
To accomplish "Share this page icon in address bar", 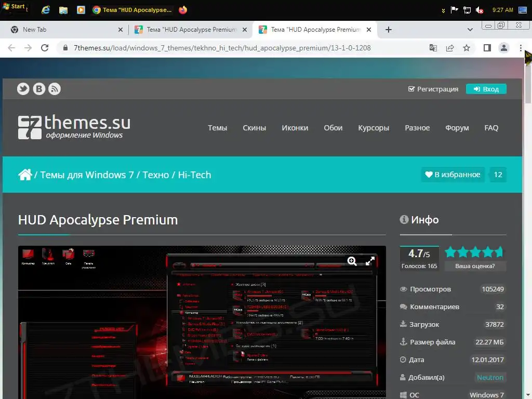I will 450,48.
